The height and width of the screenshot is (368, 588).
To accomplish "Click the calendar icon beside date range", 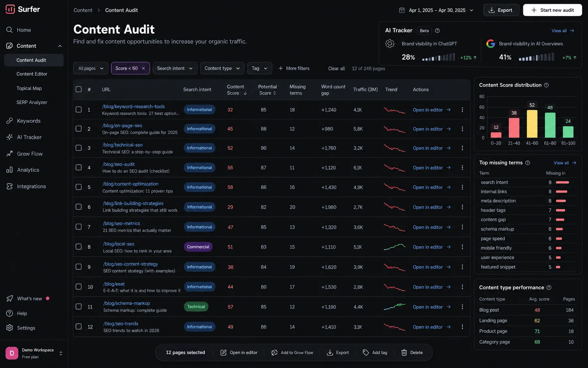I will coord(402,10).
